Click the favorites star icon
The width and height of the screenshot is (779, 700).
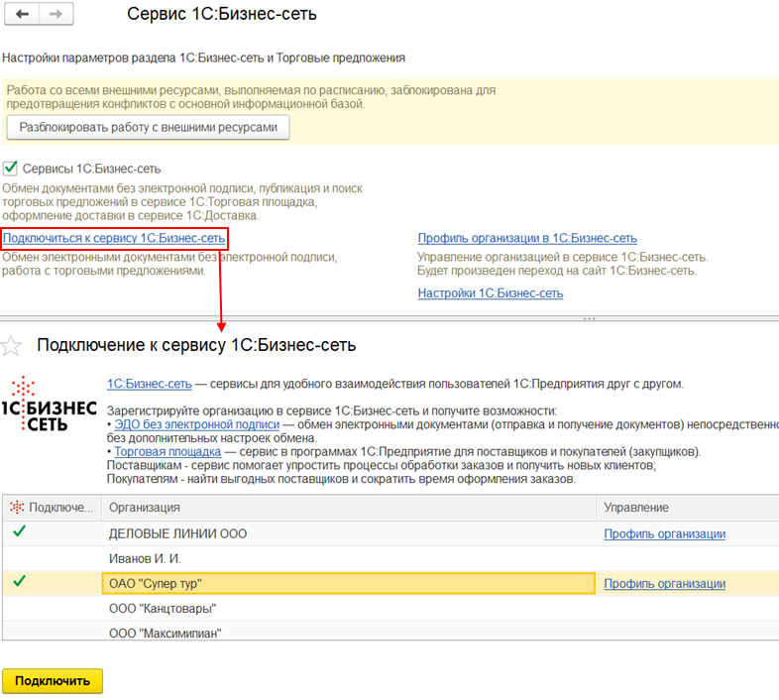click(x=11, y=346)
